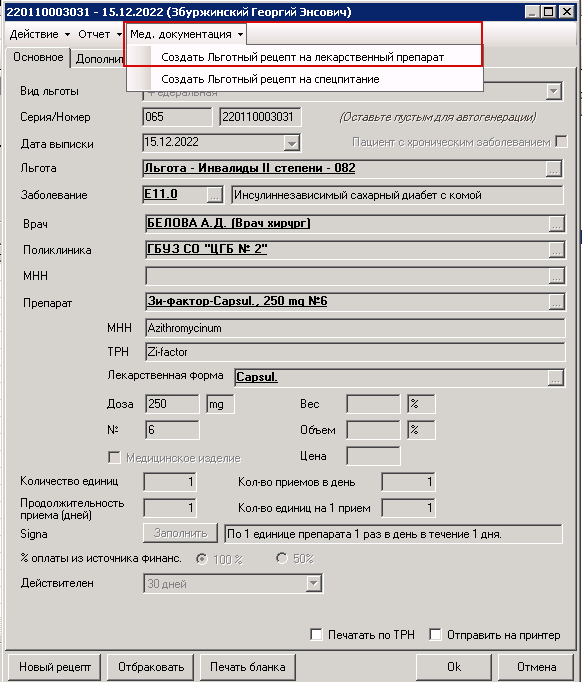Click the Отбраковать button
This screenshot has width=582, height=682.
coord(151,667)
